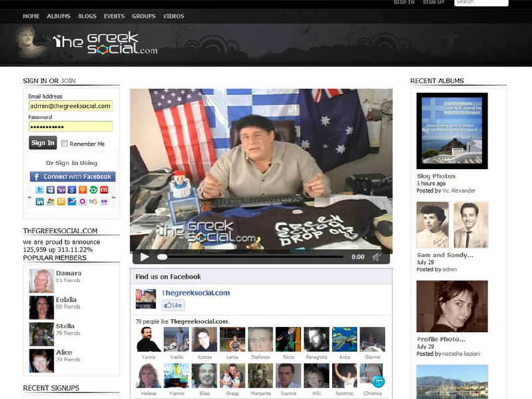Viewport: 532px width, 399px height.
Task: Like Thegreeksocial.com on Facebook
Action: (173, 305)
